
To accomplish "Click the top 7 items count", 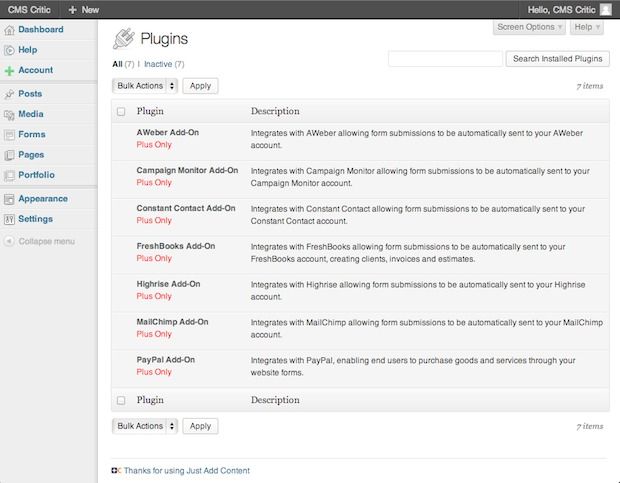I will [590, 86].
